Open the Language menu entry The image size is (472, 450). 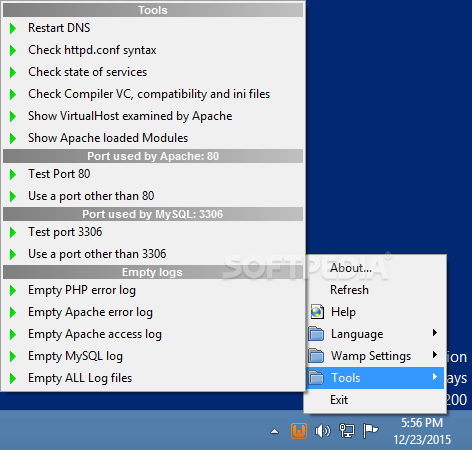click(x=375, y=334)
